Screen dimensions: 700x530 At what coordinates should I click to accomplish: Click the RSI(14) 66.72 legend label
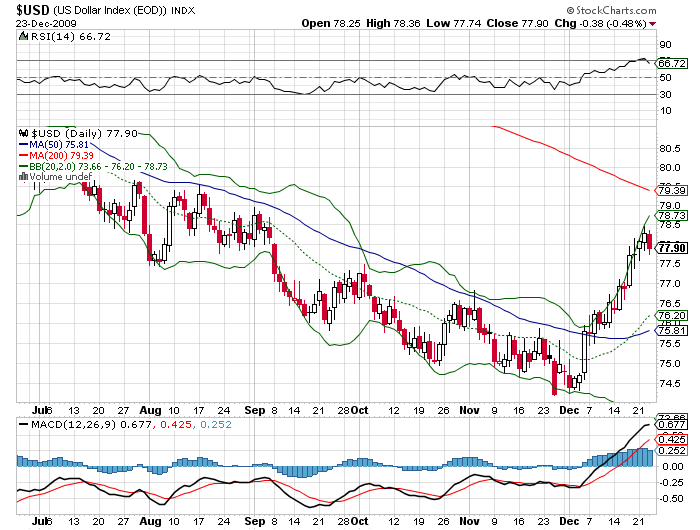(x=70, y=37)
